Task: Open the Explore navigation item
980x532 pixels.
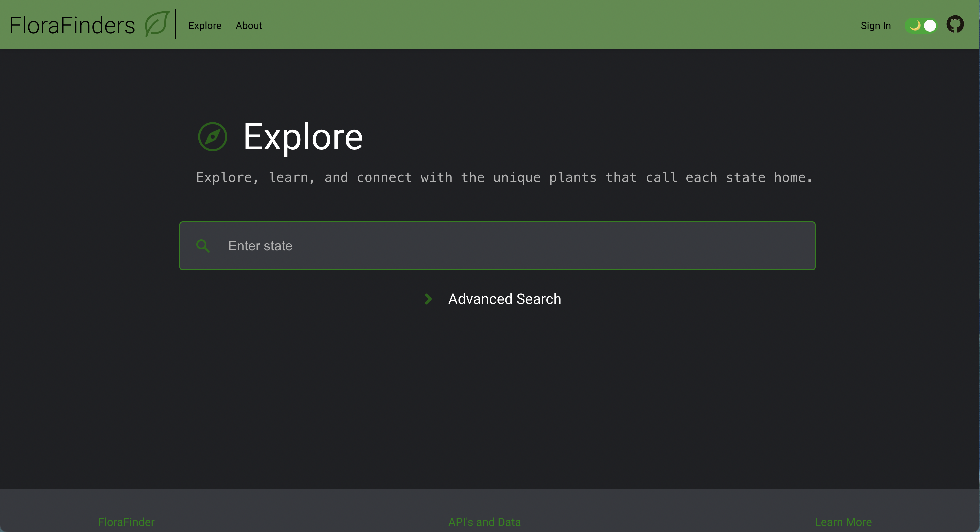Action: tap(205, 25)
